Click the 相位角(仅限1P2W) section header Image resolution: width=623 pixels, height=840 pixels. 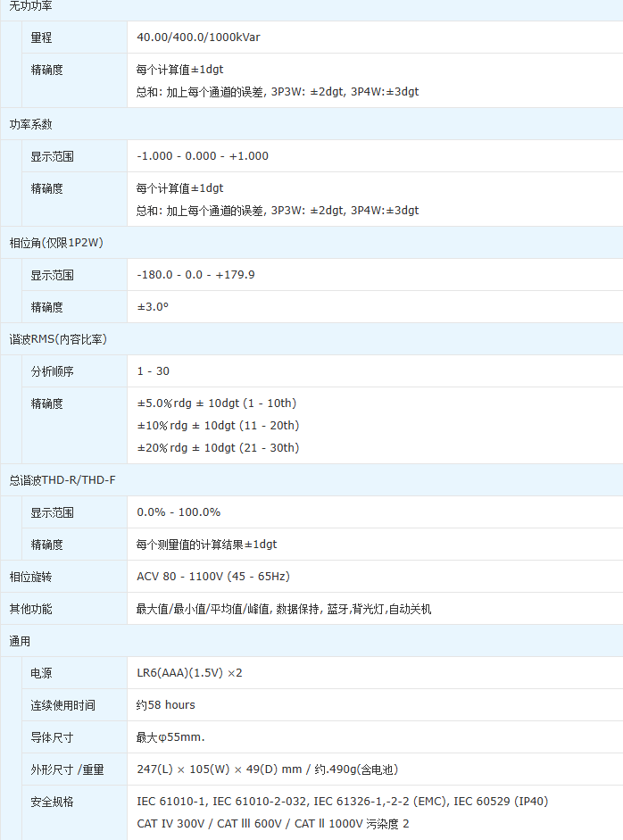[x=56, y=243]
